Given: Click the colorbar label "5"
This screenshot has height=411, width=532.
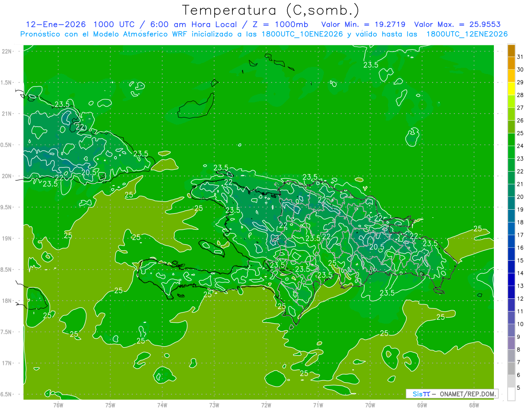Looking at the screenshot, I should tap(519, 388).
